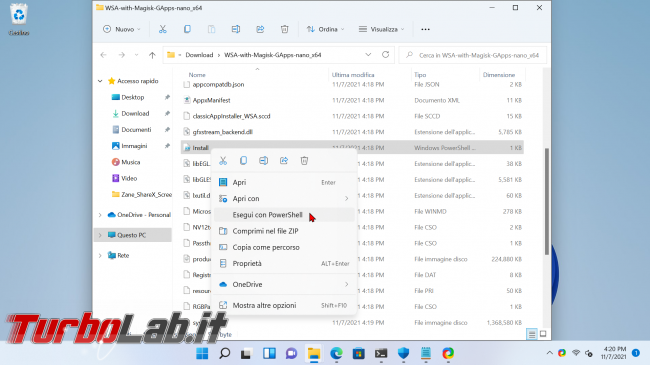Image resolution: width=650 pixels, height=365 pixels.
Task: Select the gfxstream_backend.dll file
Action: [x=223, y=132]
